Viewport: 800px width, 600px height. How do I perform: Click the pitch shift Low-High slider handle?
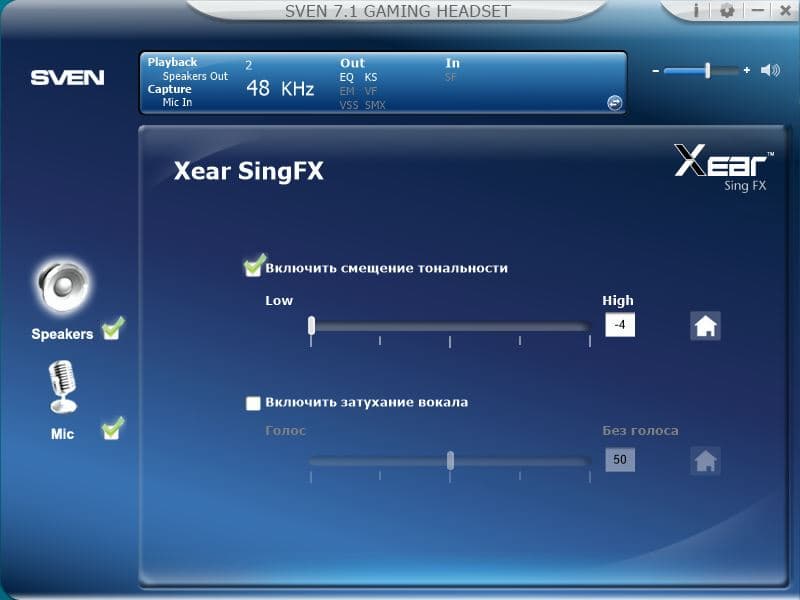click(311, 325)
